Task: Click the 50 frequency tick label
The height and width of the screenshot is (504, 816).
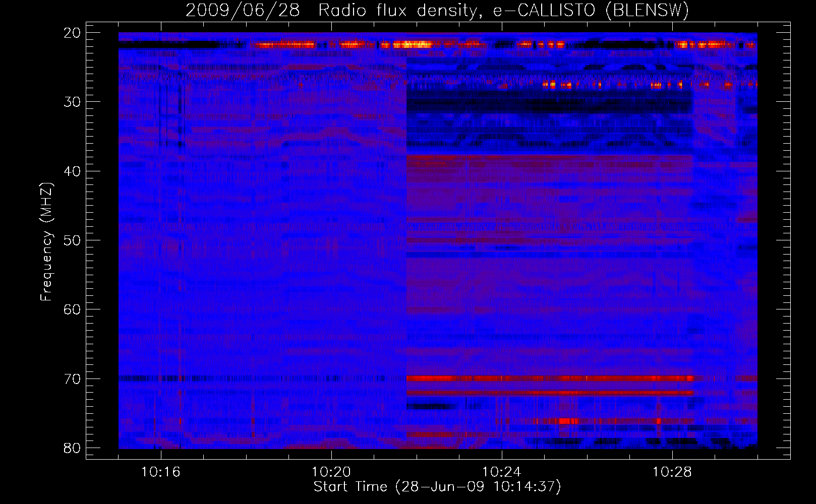Action: coord(73,240)
